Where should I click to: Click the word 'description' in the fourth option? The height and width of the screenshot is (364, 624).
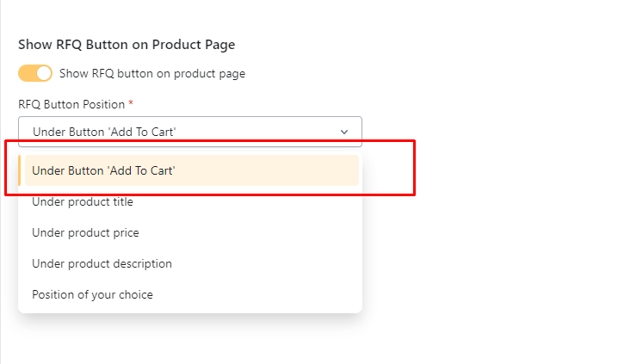[x=140, y=263]
